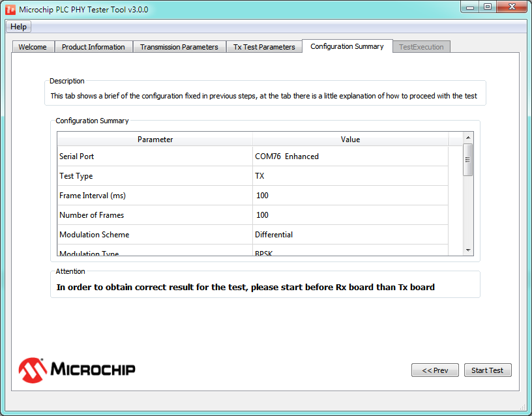Click the summary table scrollbar thumb
This screenshot has width=532, height=416.
coord(467,160)
